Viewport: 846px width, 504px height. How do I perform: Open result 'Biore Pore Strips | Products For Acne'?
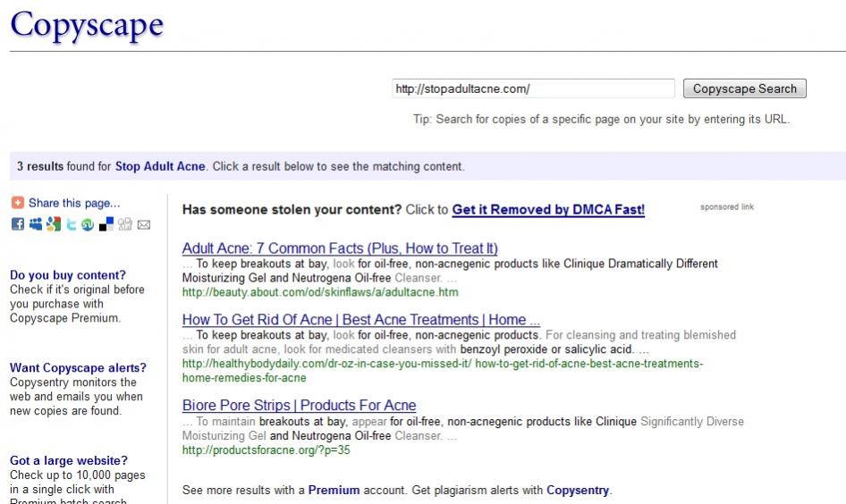point(299,406)
